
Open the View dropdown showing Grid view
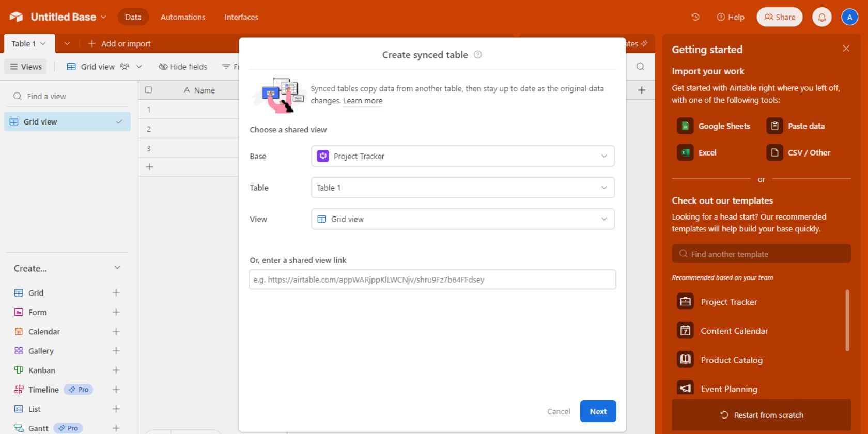462,219
